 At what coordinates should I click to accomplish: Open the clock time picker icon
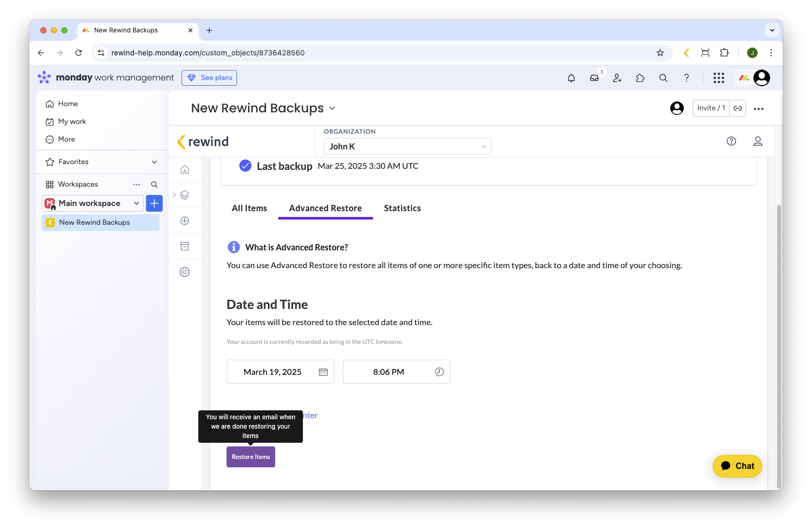click(x=439, y=372)
